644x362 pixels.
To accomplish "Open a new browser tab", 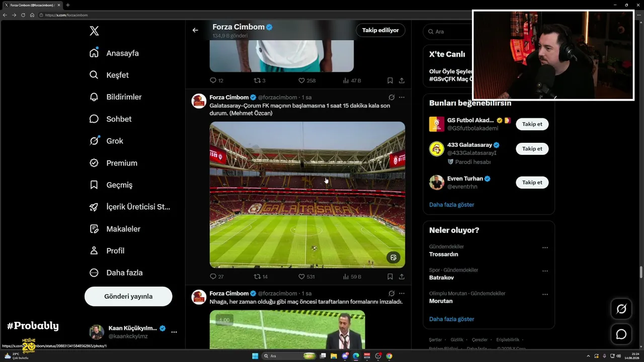I will [68, 5].
